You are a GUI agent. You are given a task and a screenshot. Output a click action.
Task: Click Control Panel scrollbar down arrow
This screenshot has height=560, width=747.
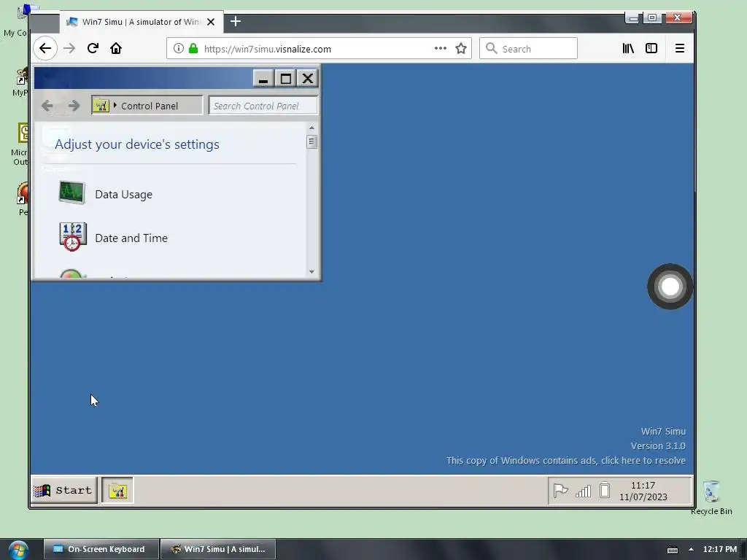click(311, 272)
